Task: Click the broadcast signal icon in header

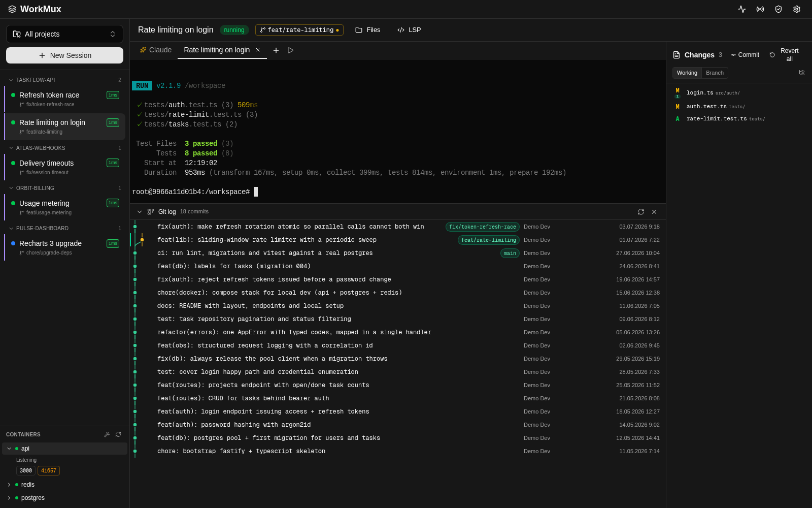Action: click(760, 9)
